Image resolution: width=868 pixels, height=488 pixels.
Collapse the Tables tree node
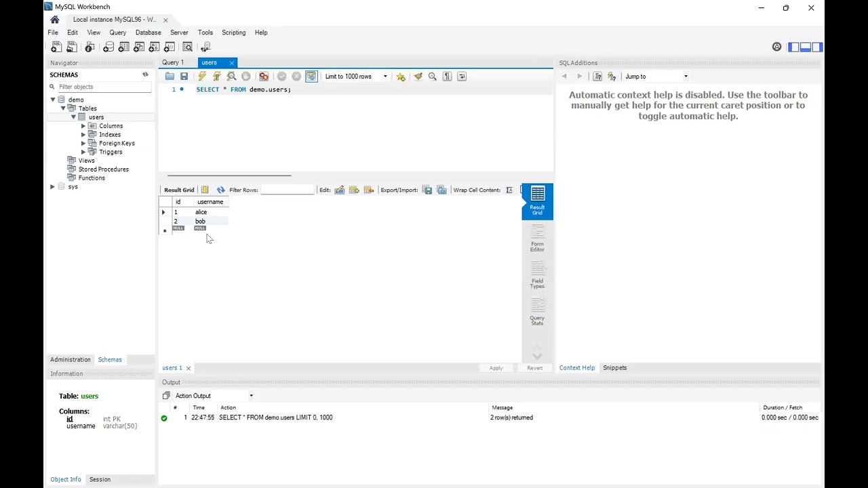(63, 108)
